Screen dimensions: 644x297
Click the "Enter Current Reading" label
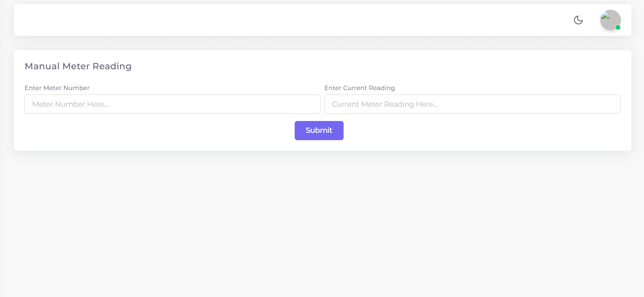pyautogui.click(x=359, y=88)
